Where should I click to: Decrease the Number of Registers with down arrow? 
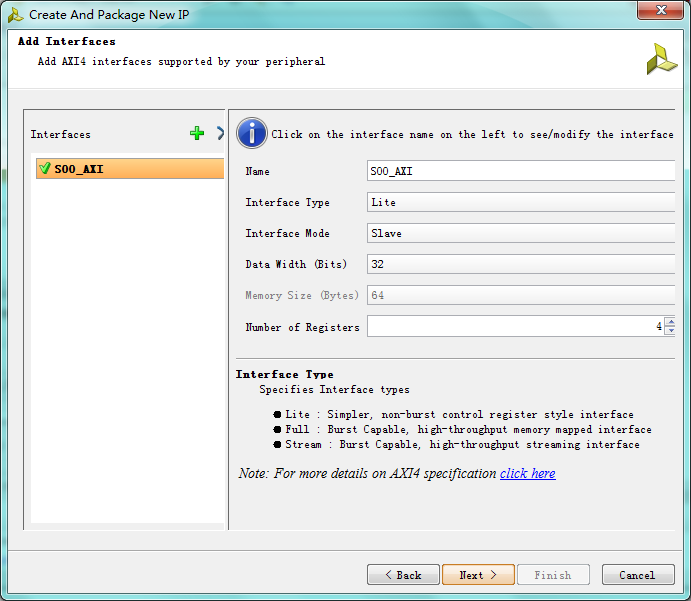click(671, 331)
